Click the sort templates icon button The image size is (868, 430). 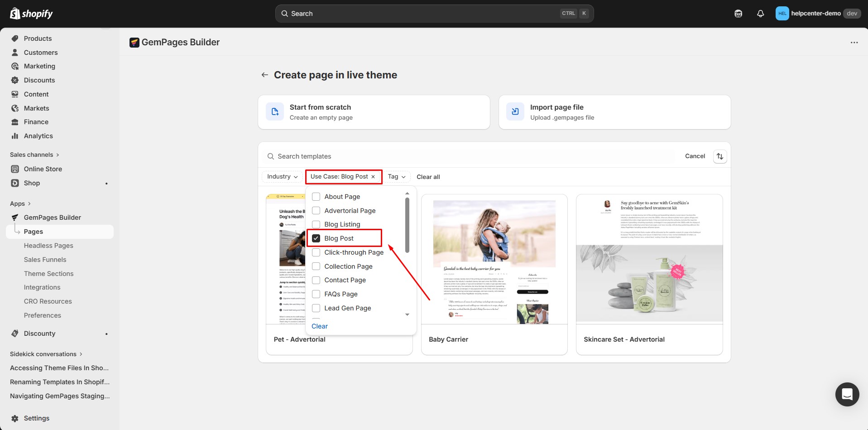pyautogui.click(x=719, y=156)
